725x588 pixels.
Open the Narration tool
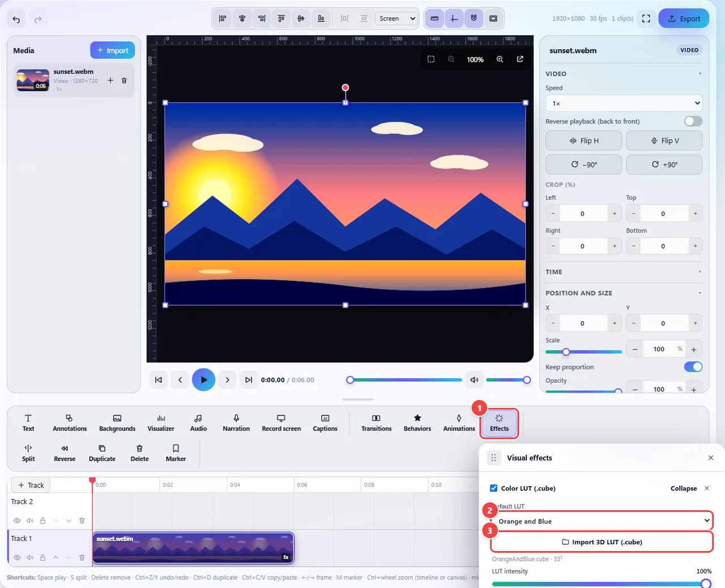(x=236, y=423)
